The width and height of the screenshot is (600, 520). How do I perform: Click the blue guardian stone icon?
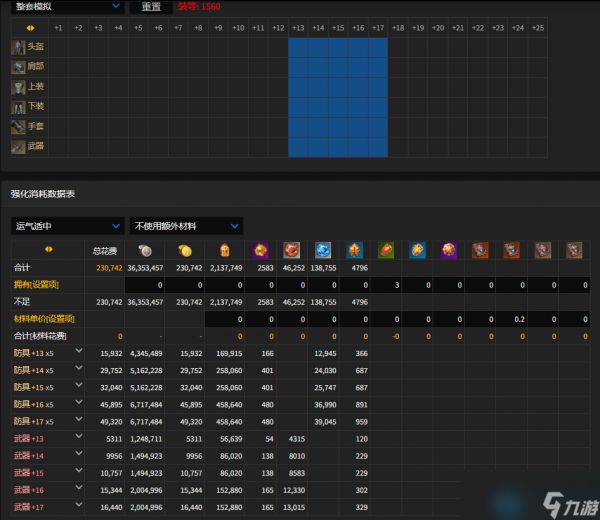(x=324, y=250)
